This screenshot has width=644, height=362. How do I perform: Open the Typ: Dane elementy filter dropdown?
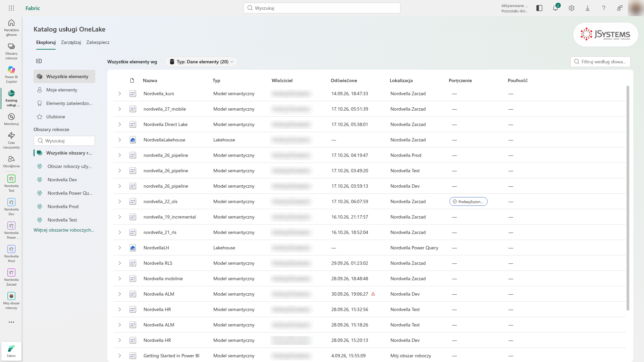pyautogui.click(x=201, y=62)
